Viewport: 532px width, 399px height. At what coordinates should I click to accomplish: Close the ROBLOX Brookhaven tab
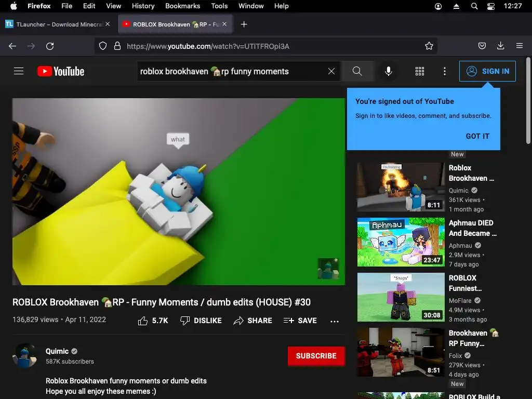point(224,24)
